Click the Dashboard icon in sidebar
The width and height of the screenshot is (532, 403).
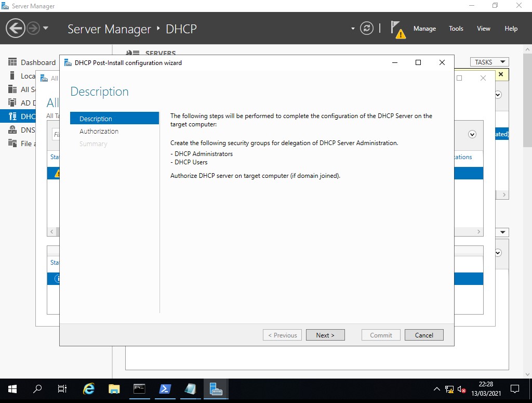pos(13,62)
